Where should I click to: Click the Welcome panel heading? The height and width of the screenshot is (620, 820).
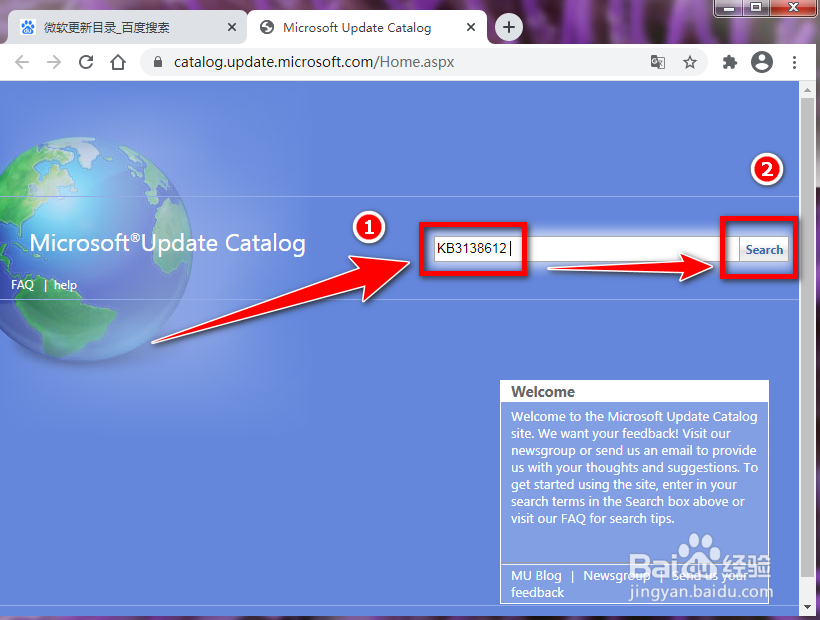click(x=543, y=392)
